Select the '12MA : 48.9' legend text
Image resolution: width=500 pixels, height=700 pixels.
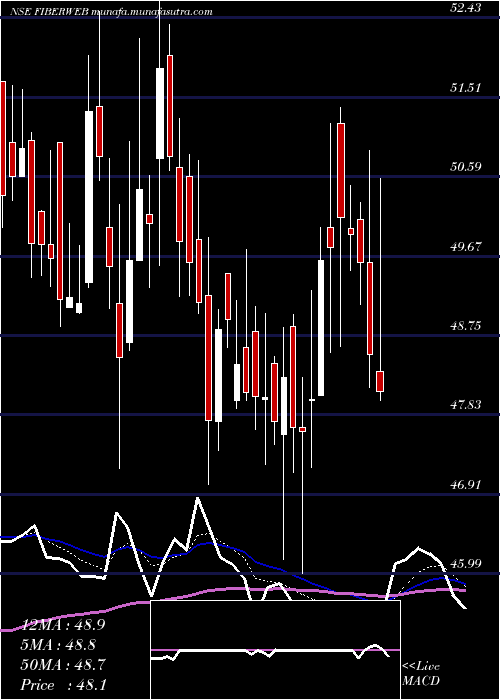(x=64, y=625)
